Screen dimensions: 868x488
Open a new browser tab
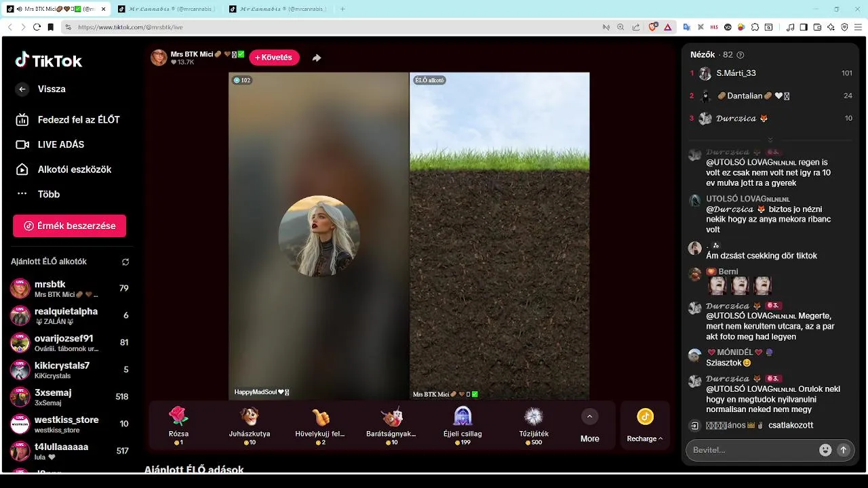(342, 9)
